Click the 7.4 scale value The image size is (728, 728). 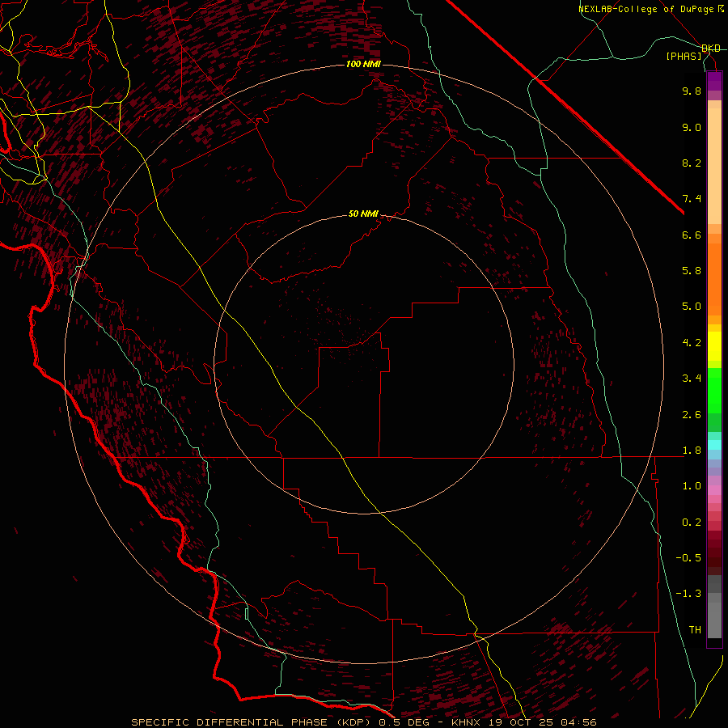(692, 199)
